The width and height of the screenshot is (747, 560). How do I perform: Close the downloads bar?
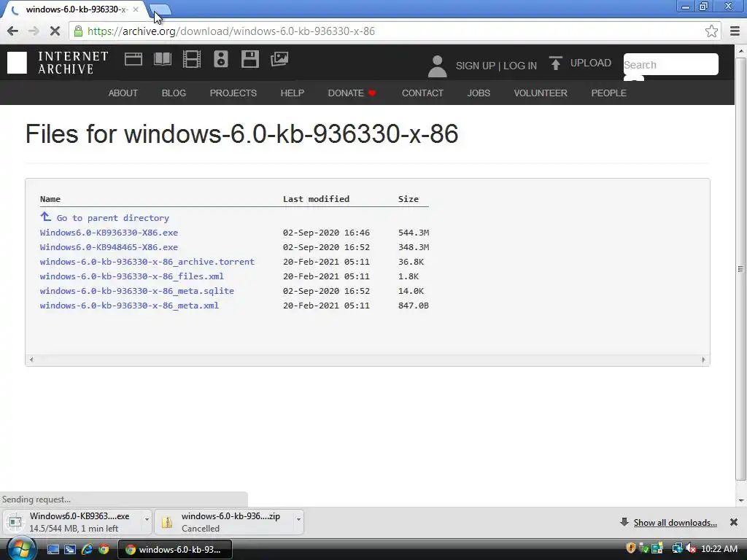coord(734,522)
